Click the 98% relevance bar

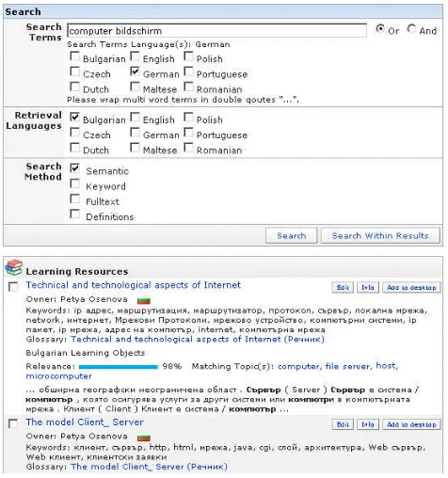point(119,367)
